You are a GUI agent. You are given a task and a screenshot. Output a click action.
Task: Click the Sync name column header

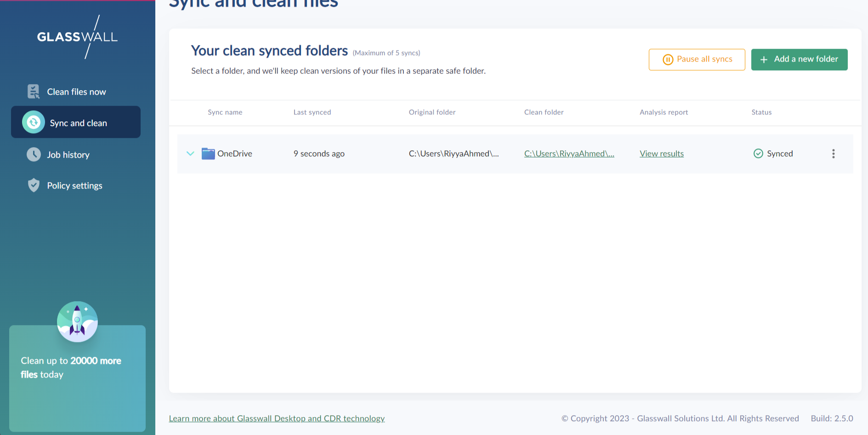(225, 112)
